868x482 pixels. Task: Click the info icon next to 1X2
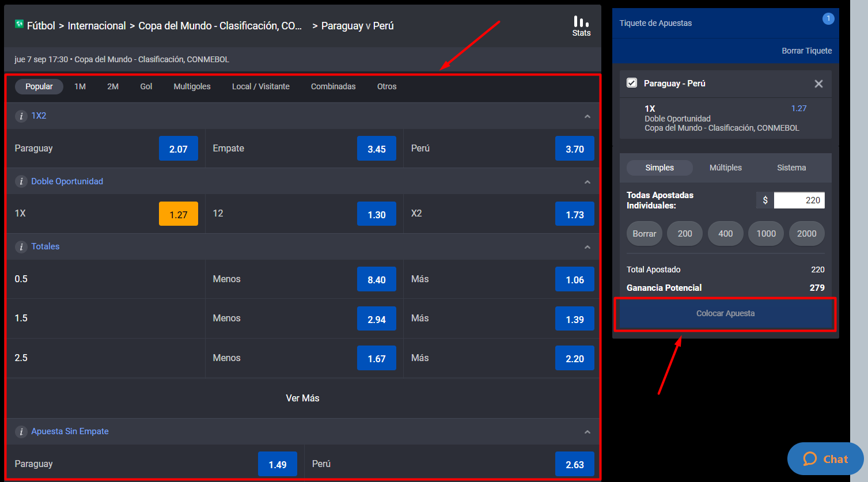[21, 116]
